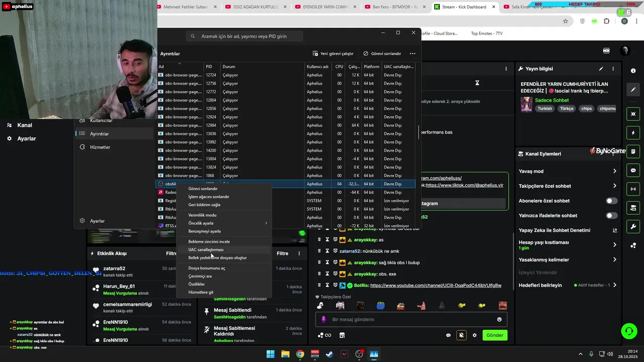Click Kanal item in left sidebar

[x=25, y=125]
